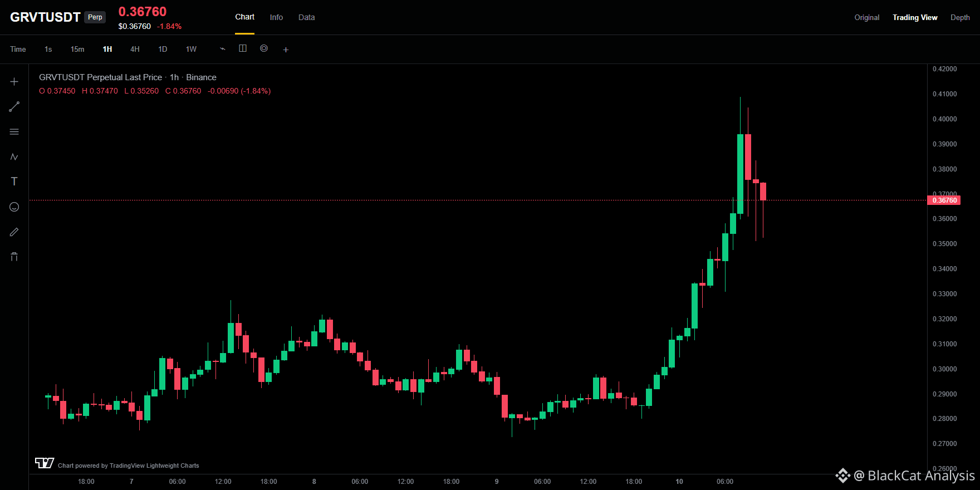This screenshot has height=490, width=980.
Task: Switch to the Chart tab
Action: pyautogui.click(x=244, y=17)
